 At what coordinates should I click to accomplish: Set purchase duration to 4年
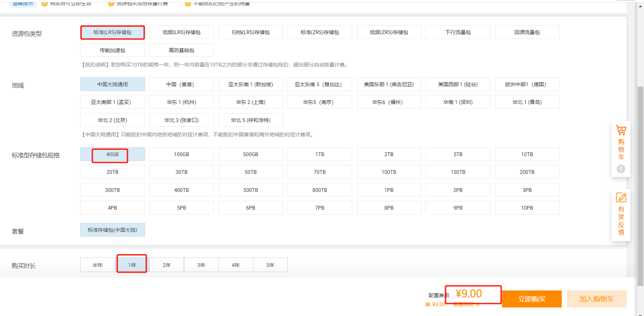point(236,265)
